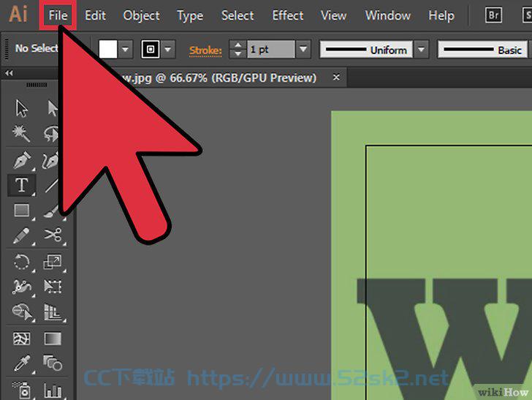Select the Blend tool
Screen dimensions: 532x400
point(53,363)
